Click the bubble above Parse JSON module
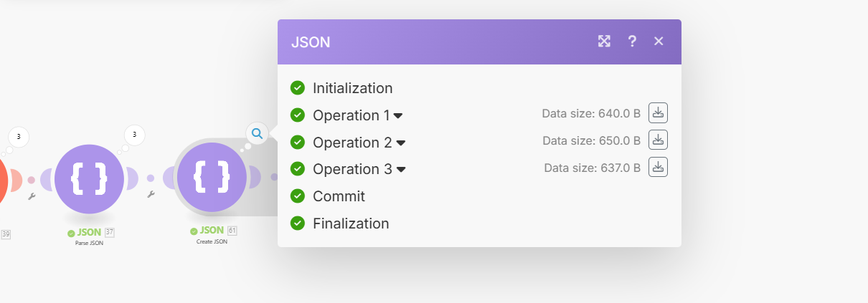Viewport: 868px width, 303px height. (x=135, y=135)
